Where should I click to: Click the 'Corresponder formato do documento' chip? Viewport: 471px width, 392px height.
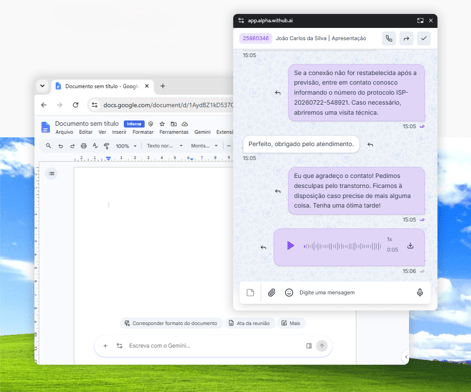171,323
